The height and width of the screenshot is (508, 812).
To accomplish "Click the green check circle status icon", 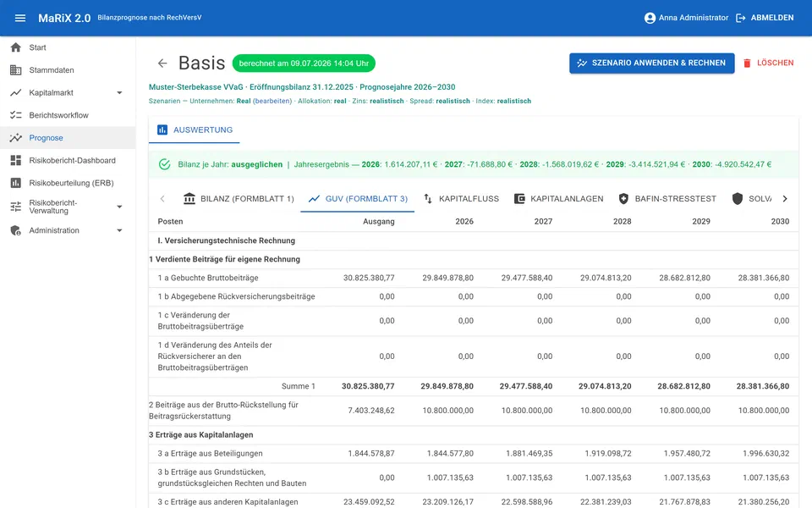I will tap(165, 164).
